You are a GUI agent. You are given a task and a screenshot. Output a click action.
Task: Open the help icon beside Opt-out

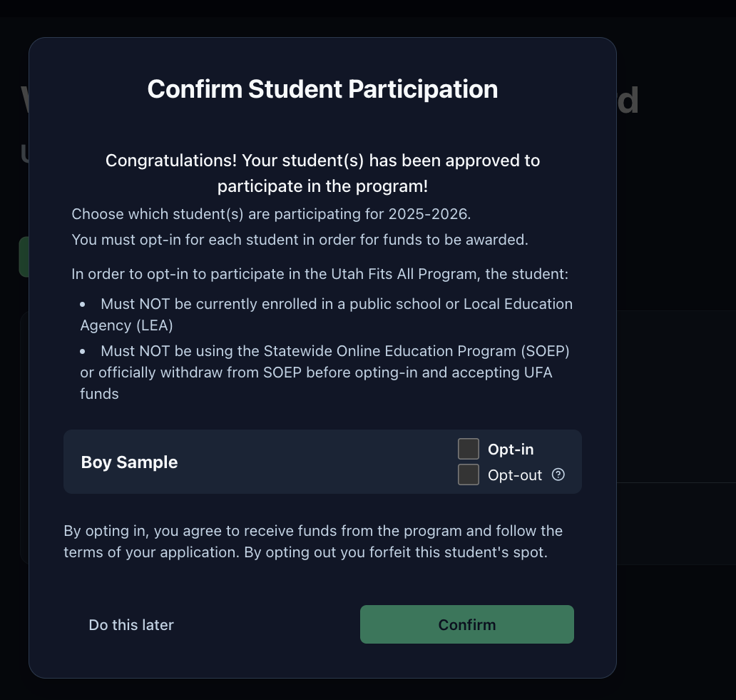[558, 475]
